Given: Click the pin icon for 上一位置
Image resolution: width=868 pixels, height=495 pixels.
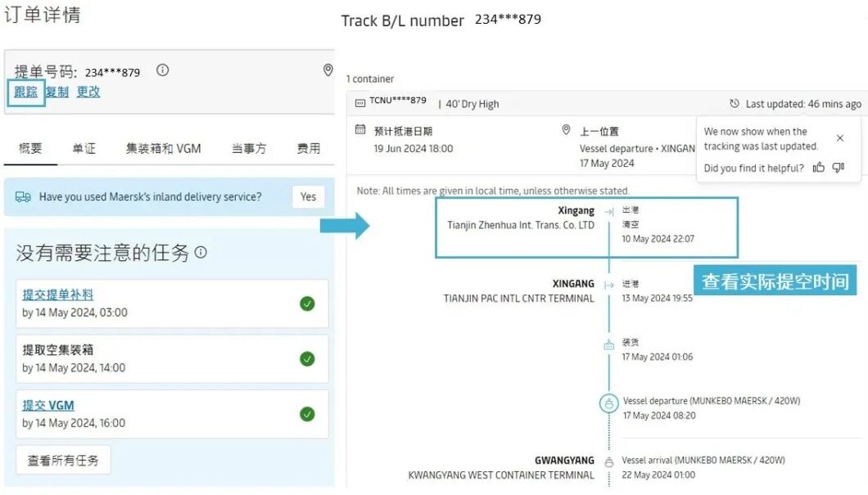Looking at the screenshot, I should (x=566, y=129).
